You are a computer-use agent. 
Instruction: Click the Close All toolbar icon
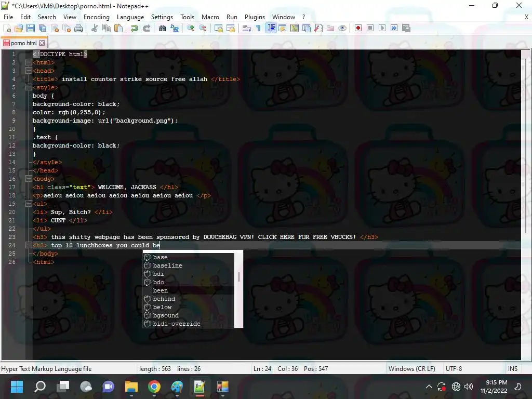tap(66, 28)
